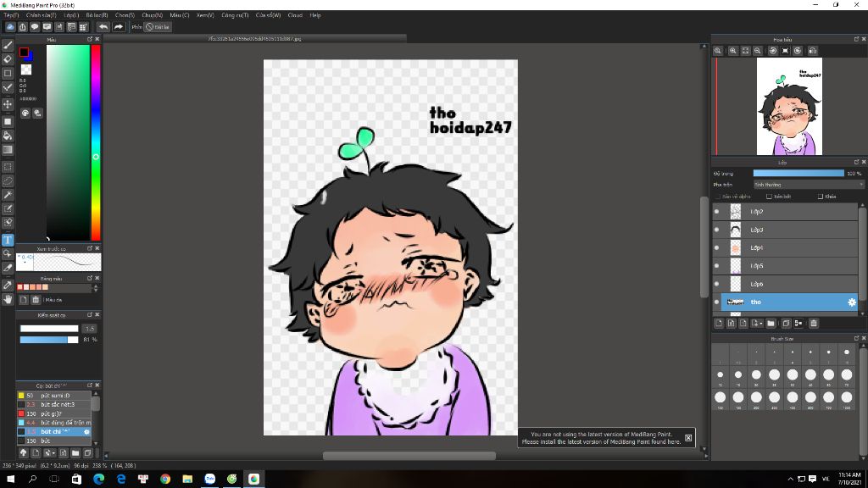Open the Pha trộn blend mode dropdown
The width and height of the screenshot is (868, 488).
[808, 185]
